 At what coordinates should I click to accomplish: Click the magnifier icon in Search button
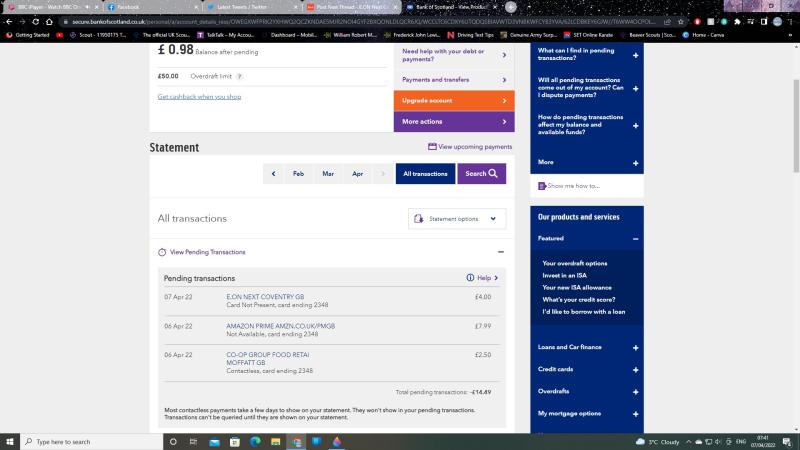coord(493,173)
